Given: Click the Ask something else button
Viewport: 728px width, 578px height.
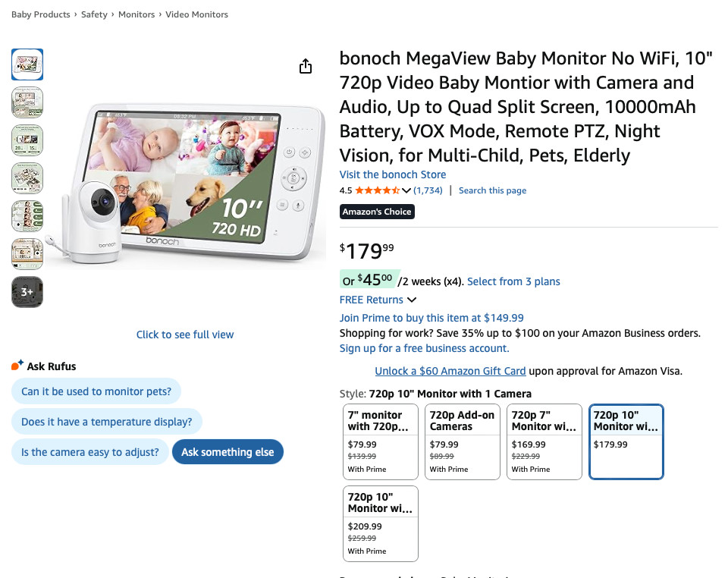Looking at the screenshot, I should pos(227,452).
